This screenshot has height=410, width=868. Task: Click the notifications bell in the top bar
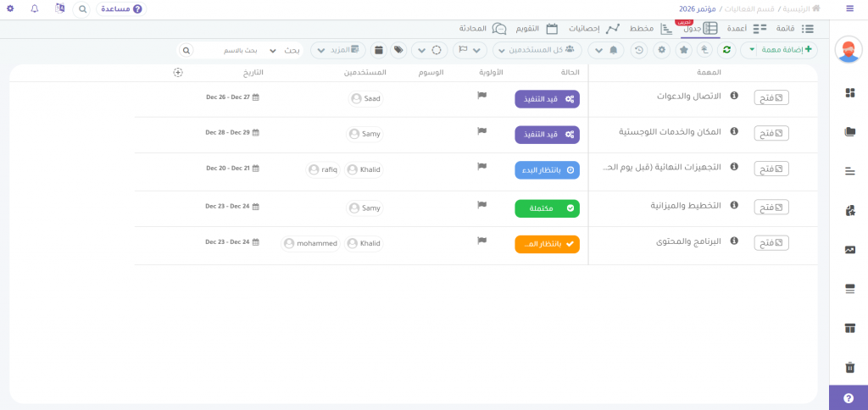(35, 8)
